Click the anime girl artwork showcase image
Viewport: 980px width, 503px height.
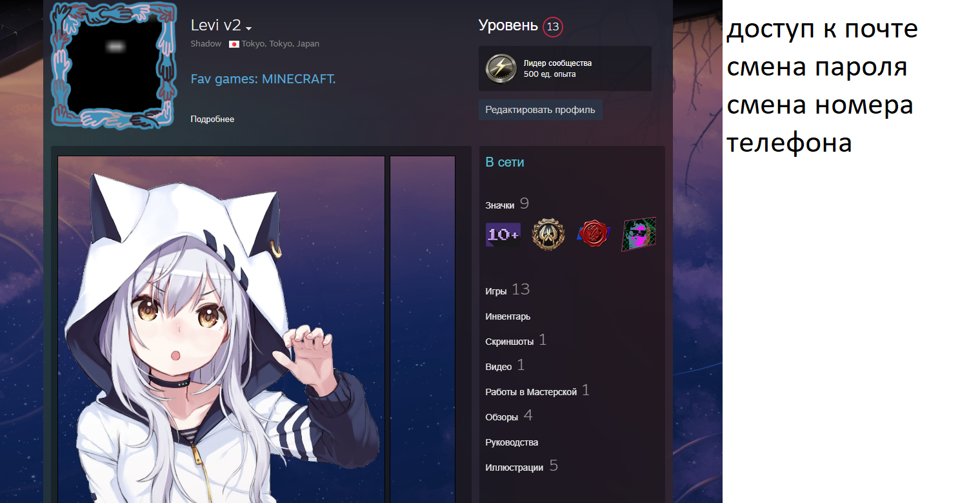pyautogui.click(x=221, y=329)
